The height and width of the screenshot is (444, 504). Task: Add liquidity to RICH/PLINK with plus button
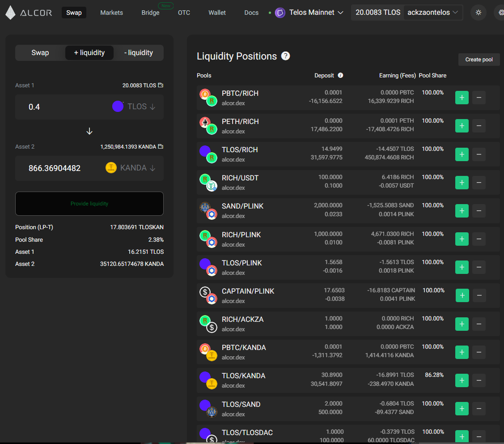point(462,239)
